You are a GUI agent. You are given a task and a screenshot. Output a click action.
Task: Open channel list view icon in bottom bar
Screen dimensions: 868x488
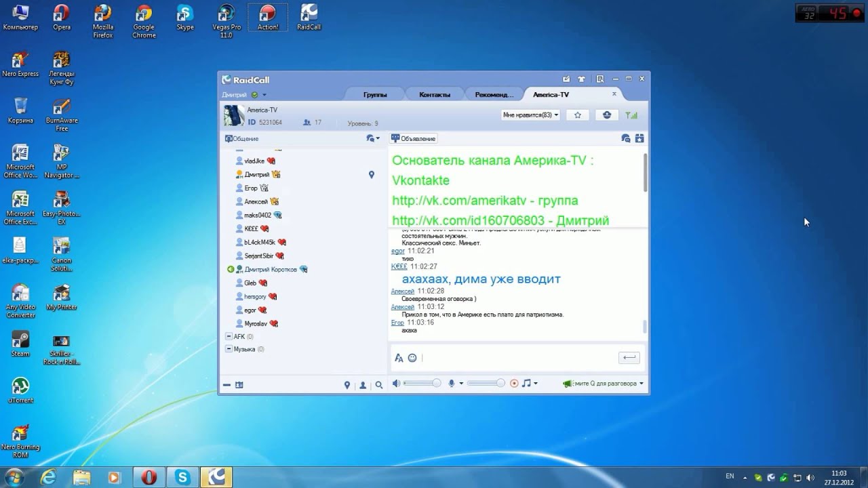(239, 385)
